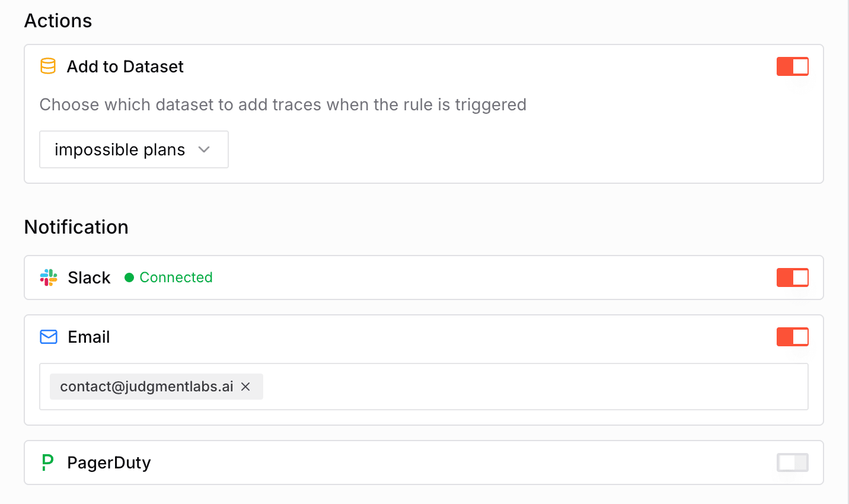Image resolution: width=849 pixels, height=504 pixels.
Task: Turn off Slack notifications switch
Action: pos(792,277)
